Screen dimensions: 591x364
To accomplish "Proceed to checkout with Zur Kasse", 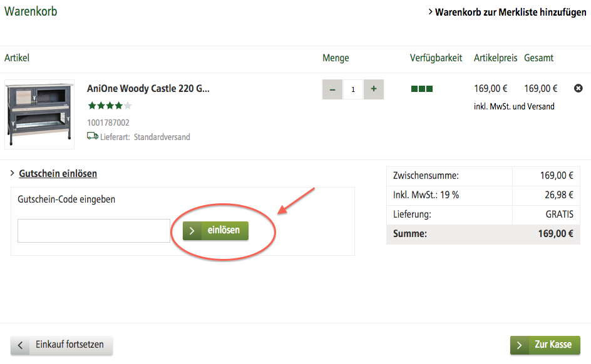I will [545, 345].
